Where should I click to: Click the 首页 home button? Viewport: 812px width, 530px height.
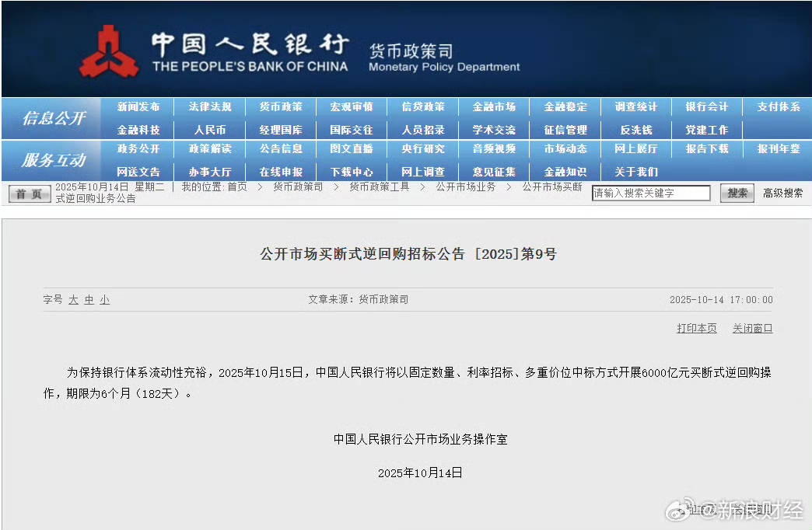[x=30, y=194]
